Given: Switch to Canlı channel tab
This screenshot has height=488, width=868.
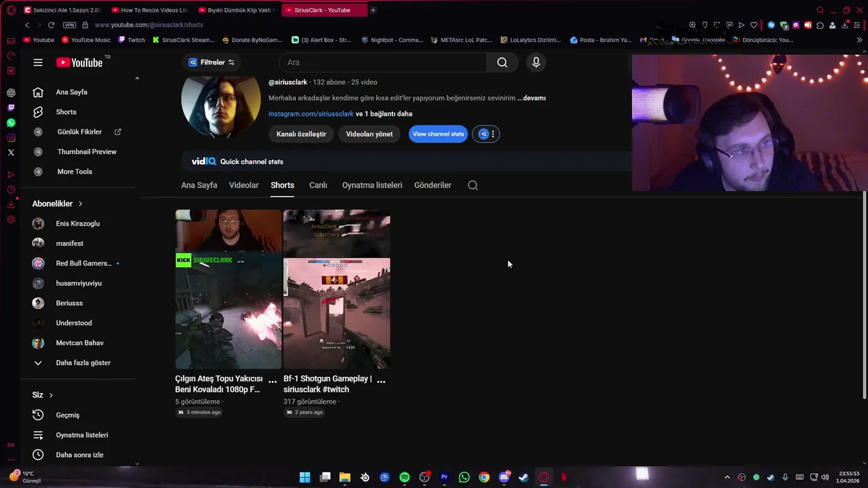Looking at the screenshot, I should pos(318,185).
